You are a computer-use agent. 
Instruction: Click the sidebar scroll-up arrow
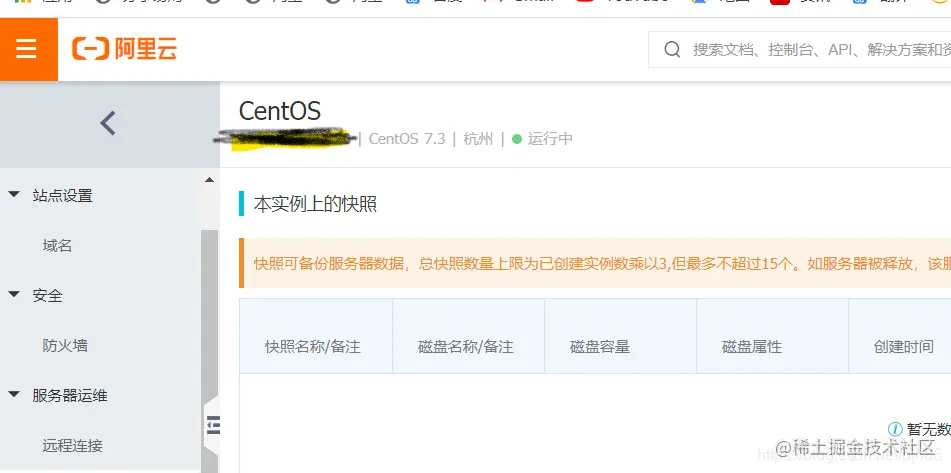click(209, 180)
